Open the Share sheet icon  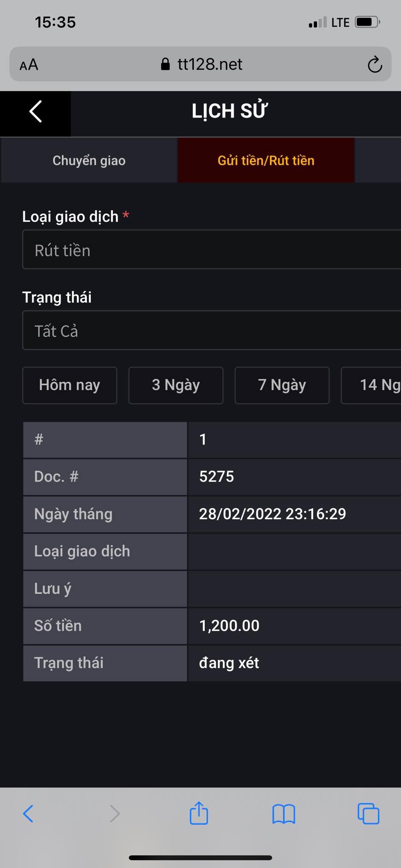pyautogui.click(x=199, y=814)
